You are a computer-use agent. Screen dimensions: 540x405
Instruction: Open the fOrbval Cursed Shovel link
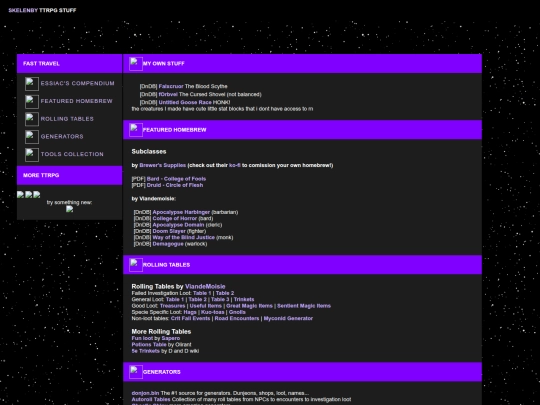pos(168,94)
